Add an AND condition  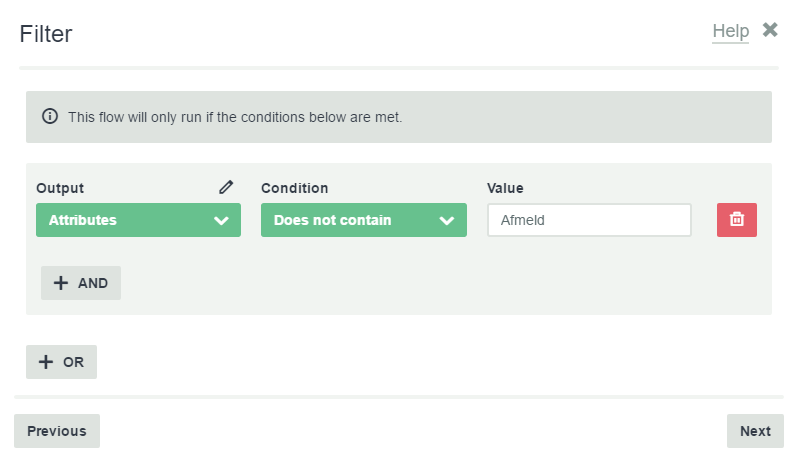pos(81,283)
